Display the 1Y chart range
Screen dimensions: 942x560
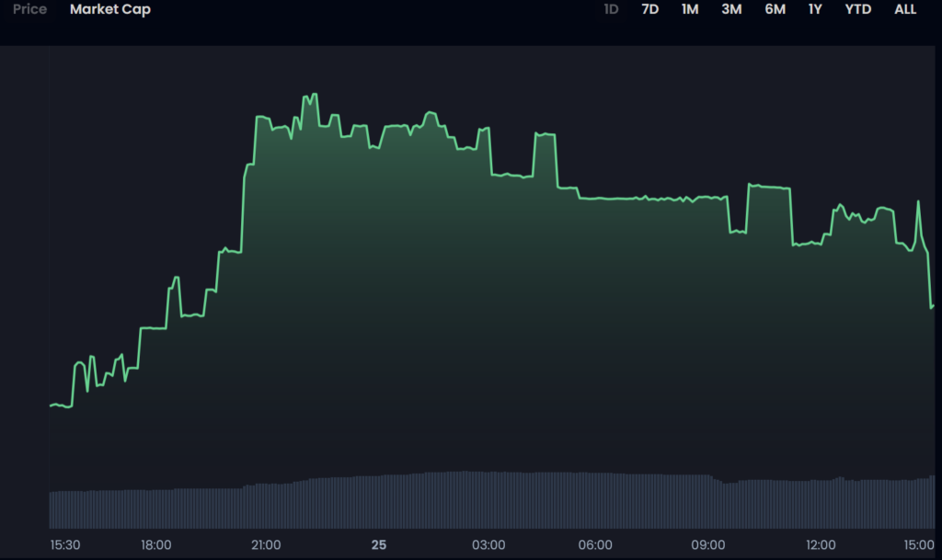pos(815,10)
